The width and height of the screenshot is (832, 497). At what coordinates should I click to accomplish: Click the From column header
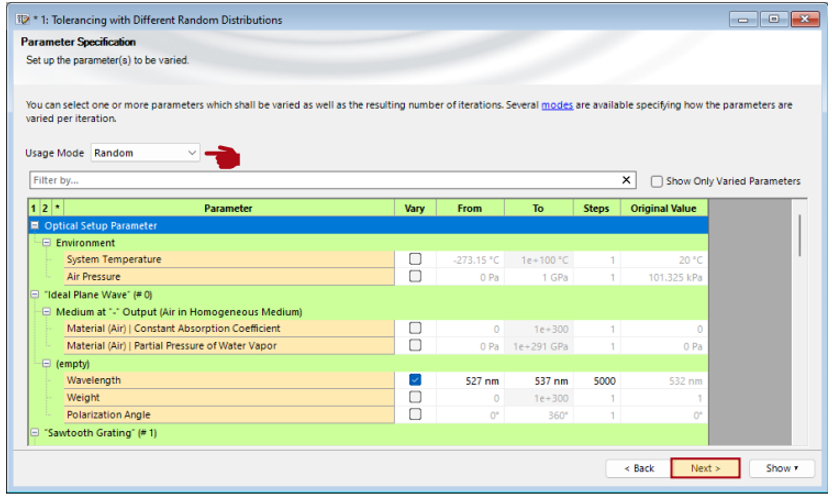tap(470, 208)
